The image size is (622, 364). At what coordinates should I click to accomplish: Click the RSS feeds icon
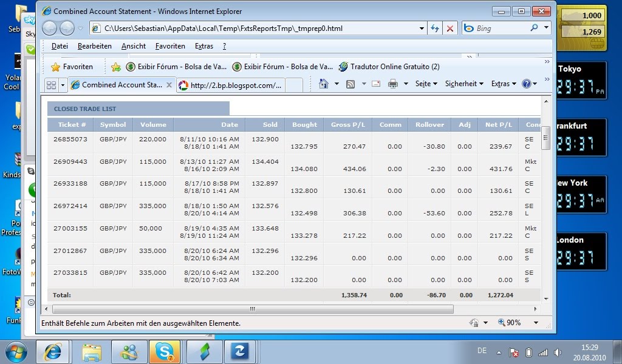pyautogui.click(x=350, y=84)
